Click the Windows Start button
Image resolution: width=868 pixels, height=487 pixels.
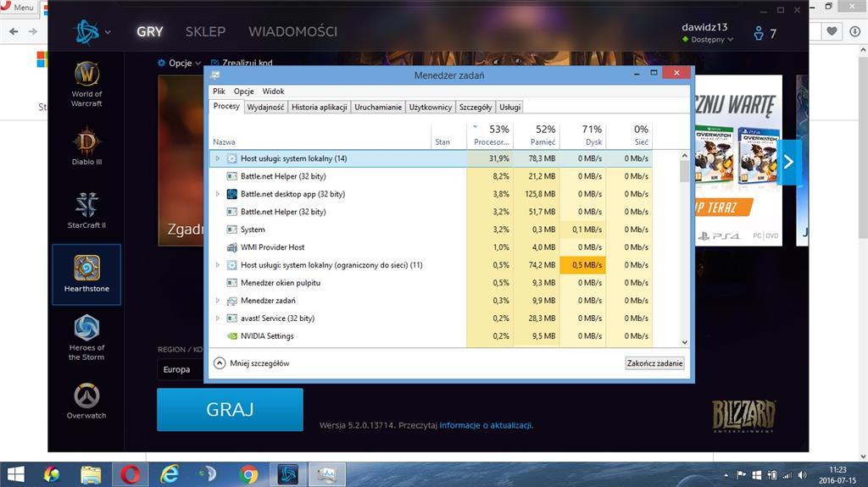point(15,474)
